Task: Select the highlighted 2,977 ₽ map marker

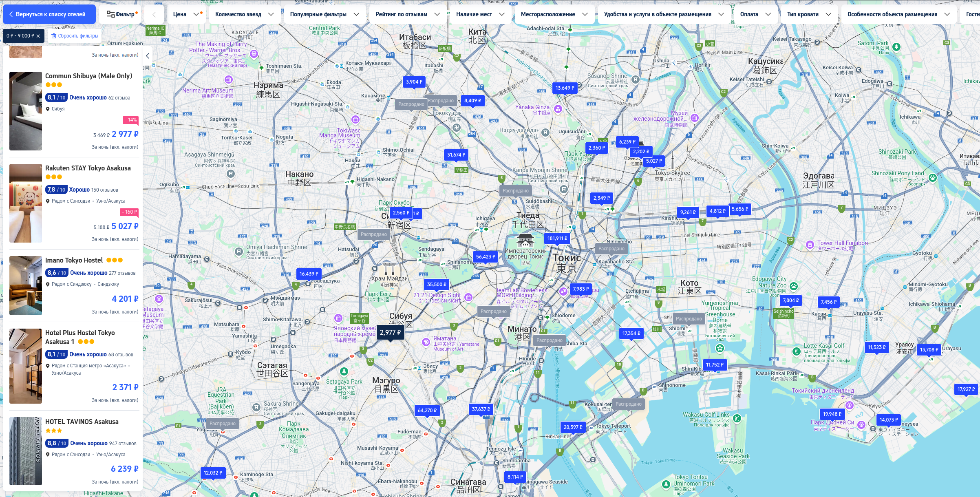Action: [390, 333]
